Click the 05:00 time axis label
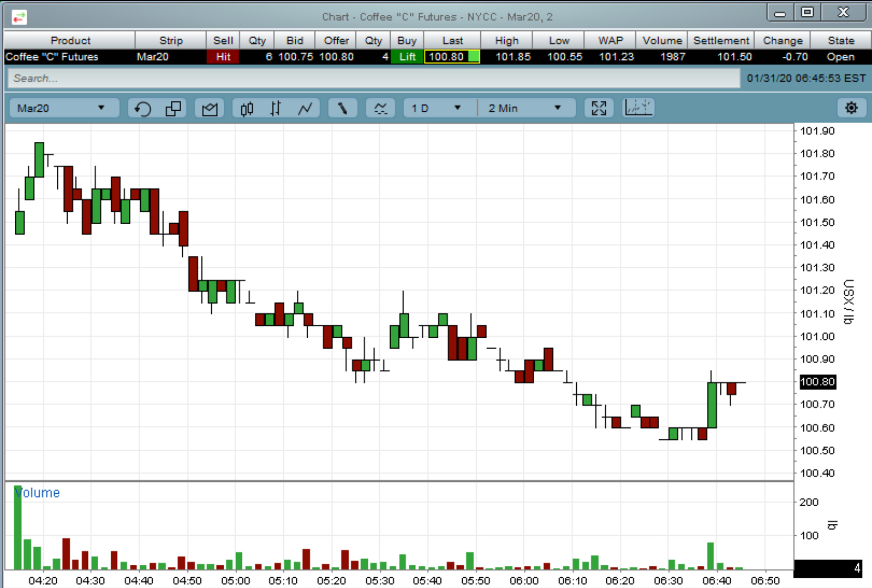The width and height of the screenshot is (872, 588). pos(236,581)
